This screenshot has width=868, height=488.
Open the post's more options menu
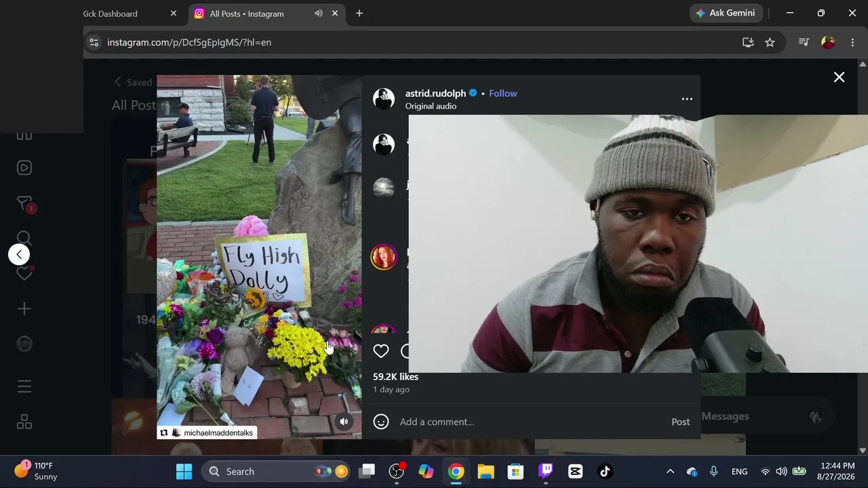click(x=687, y=99)
